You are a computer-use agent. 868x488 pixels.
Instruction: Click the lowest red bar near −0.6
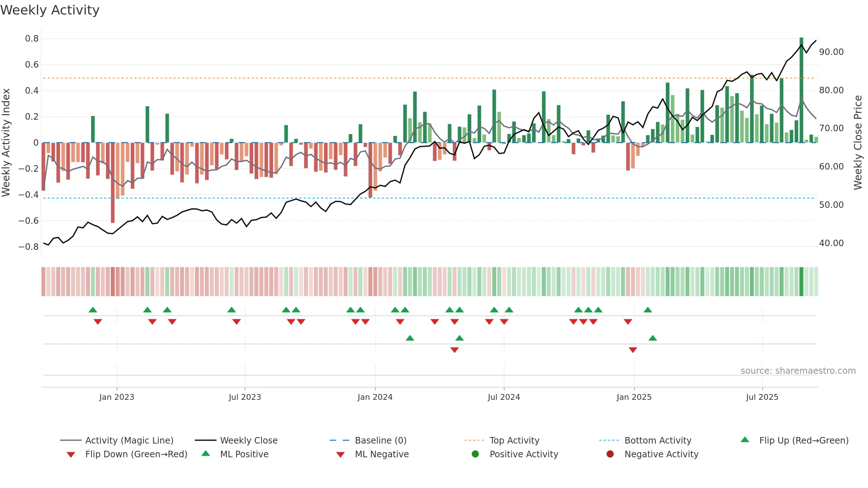click(113, 183)
